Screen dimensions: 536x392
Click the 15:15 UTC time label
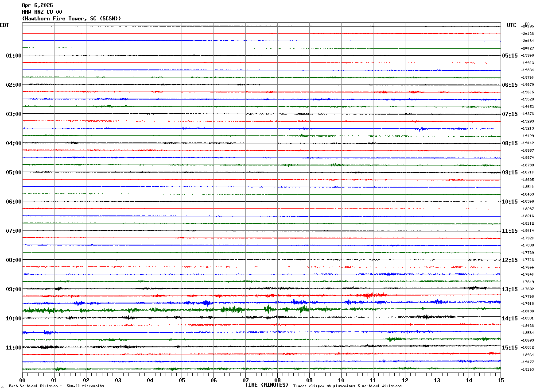click(x=510, y=348)
